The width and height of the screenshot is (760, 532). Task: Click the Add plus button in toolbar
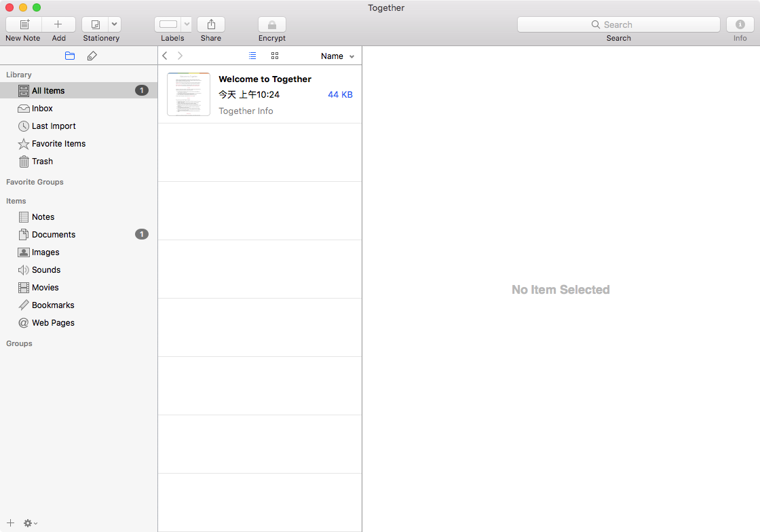58,24
